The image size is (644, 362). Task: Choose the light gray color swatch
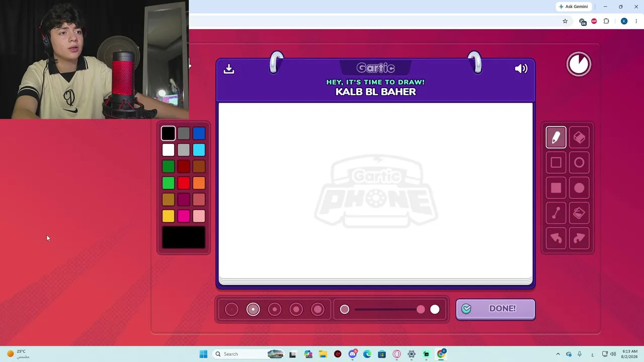click(184, 150)
